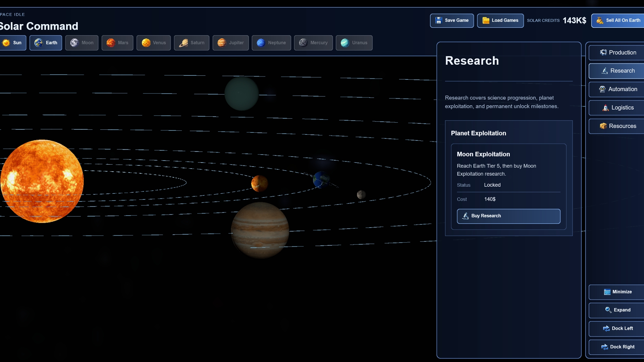Image resolution: width=644 pixels, height=362 pixels.
Task: Open the Mars planet tab
Action: point(117,43)
